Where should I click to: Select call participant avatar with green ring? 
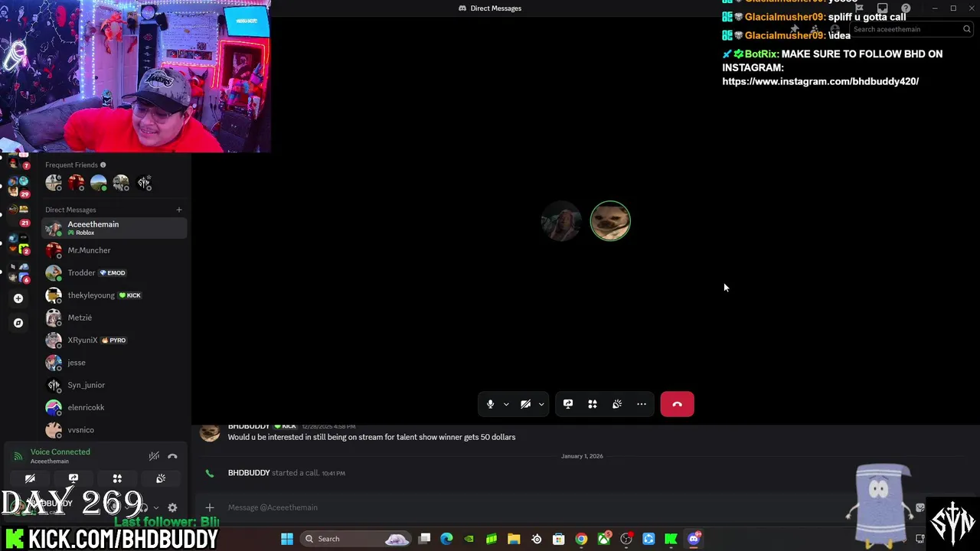coord(610,221)
